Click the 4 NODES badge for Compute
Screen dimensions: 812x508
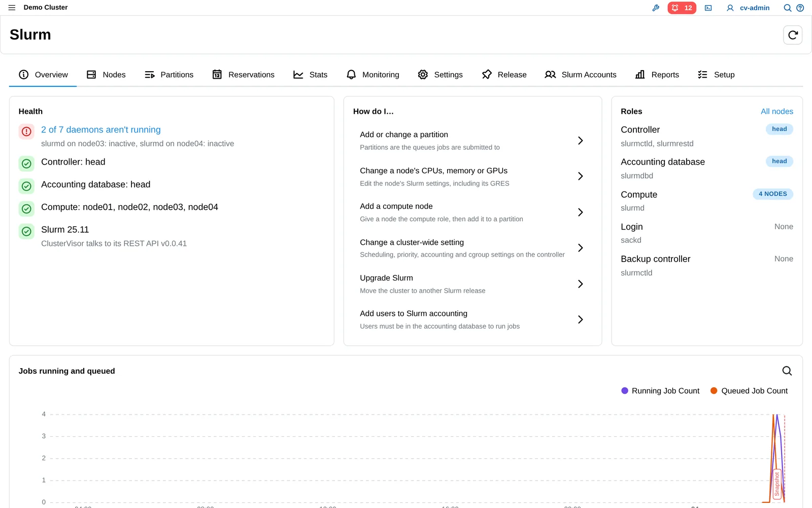point(772,194)
